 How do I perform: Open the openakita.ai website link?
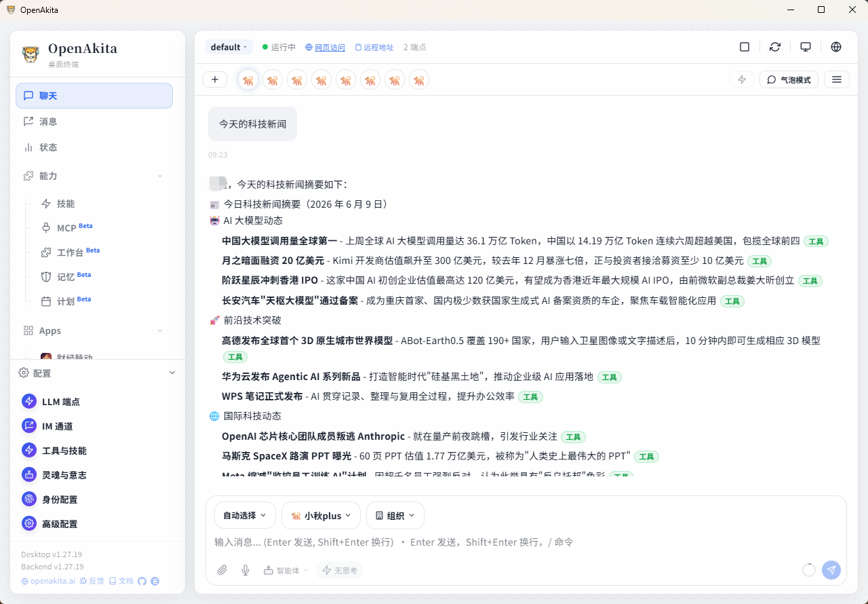(48, 582)
